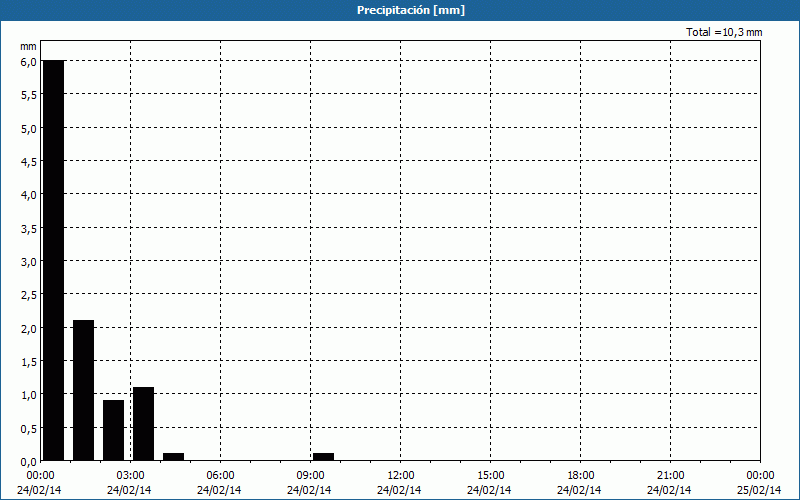Click the 4,5 y-axis label
Screen dimensions: 800x500
[29, 162]
